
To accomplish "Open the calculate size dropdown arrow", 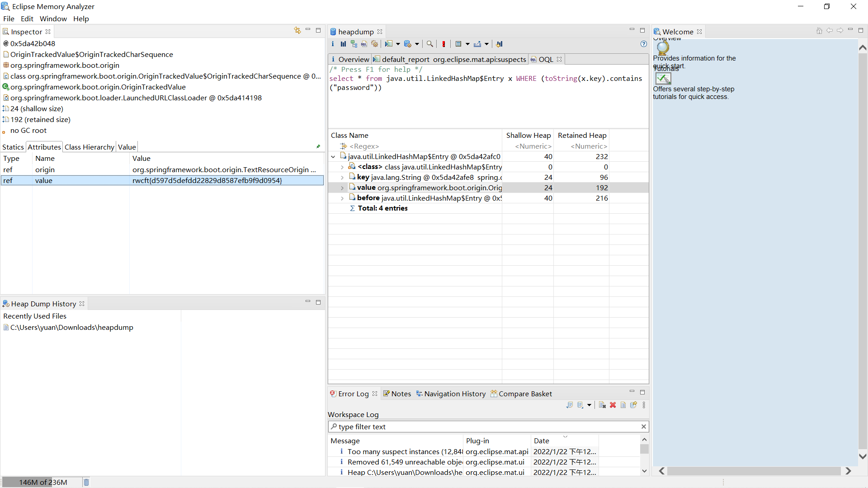I will tap(467, 44).
